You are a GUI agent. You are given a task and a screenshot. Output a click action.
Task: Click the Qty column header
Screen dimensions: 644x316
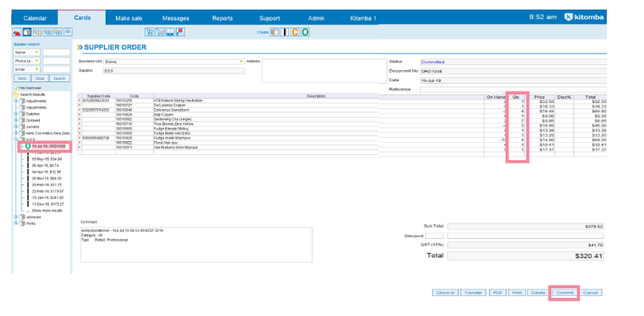tap(517, 97)
